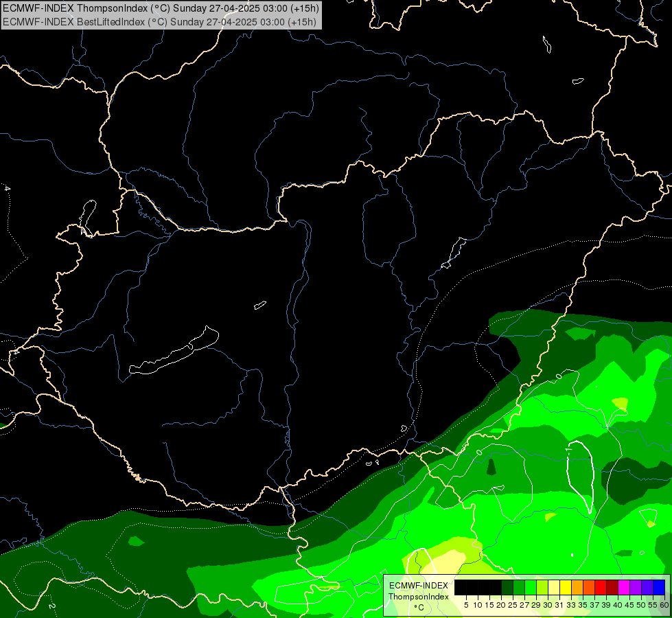
Task: Click the legend label ThompsonIndex
Action: 419,597
